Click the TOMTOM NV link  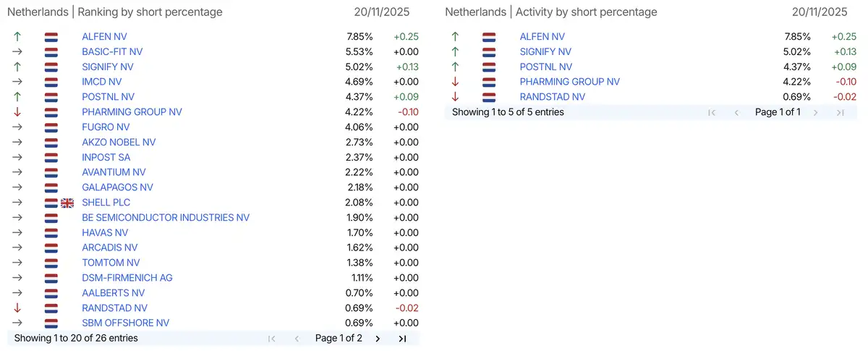(x=111, y=263)
